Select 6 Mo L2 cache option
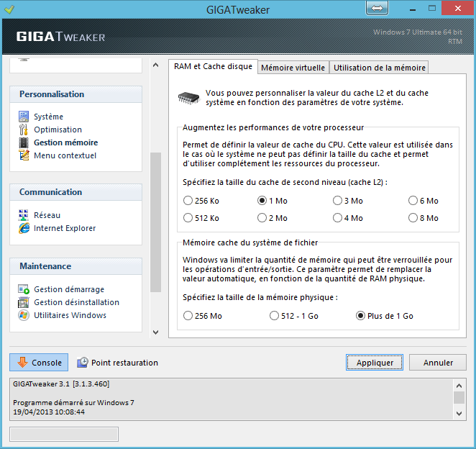476x449 pixels. coord(424,201)
